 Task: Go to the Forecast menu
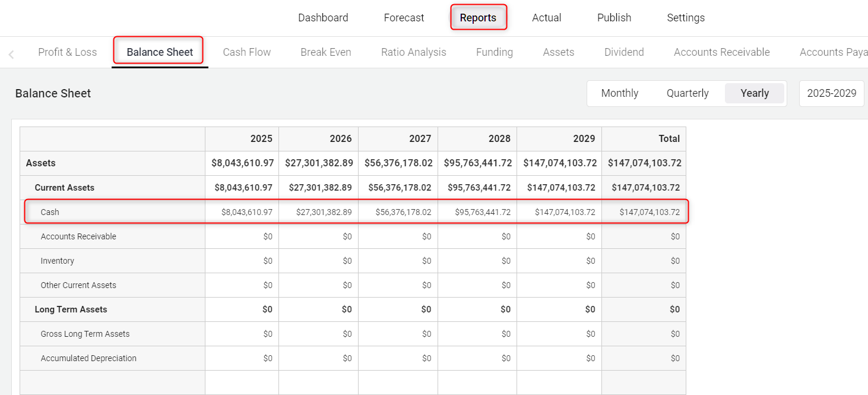click(x=404, y=18)
